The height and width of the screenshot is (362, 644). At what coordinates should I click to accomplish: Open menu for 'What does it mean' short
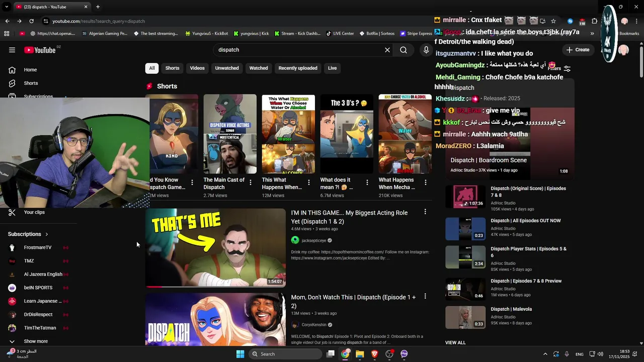click(367, 183)
